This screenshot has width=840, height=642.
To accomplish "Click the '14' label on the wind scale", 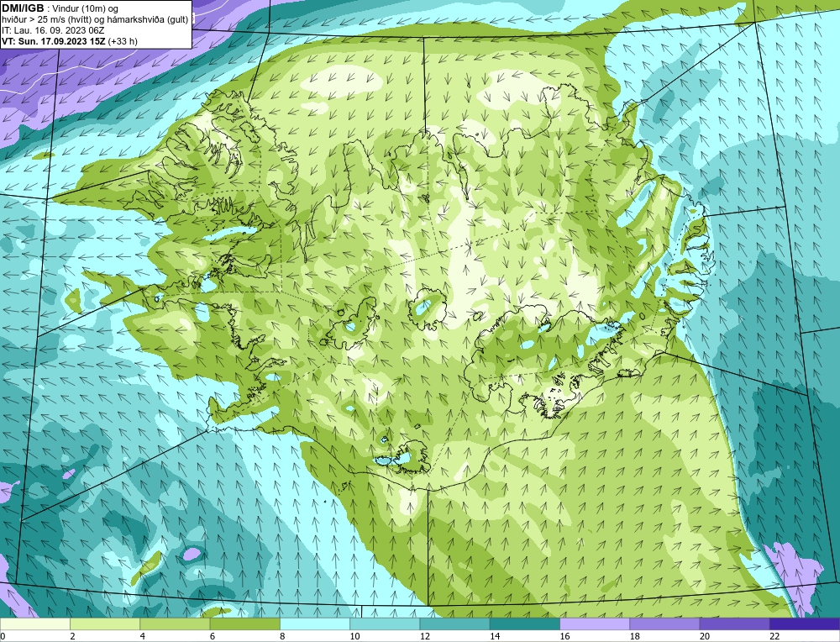I will click(x=495, y=636).
